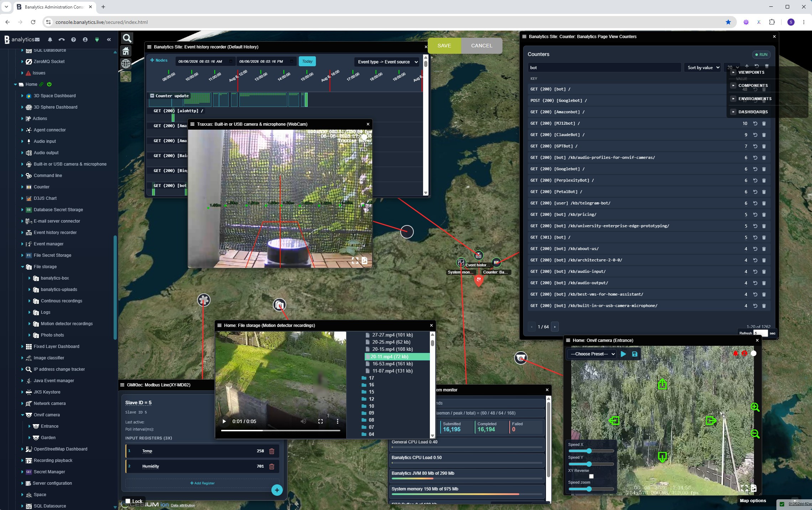Delete the Humidity register with trash icon
The height and width of the screenshot is (510, 812).
tap(272, 466)
